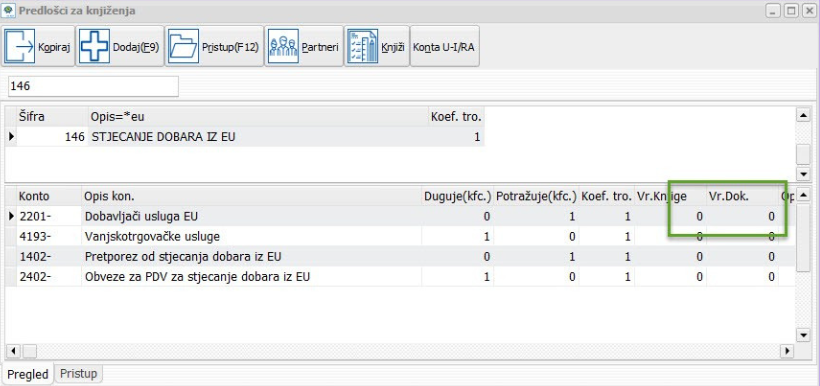This screenshot has height=386, width=820.
Task: Open the Partneri button
Action: [304, 47]
